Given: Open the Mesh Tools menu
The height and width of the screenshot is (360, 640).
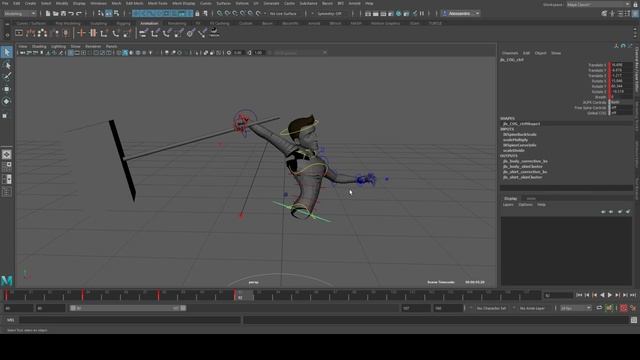Looking at the screenshot, I should [157, 3].
